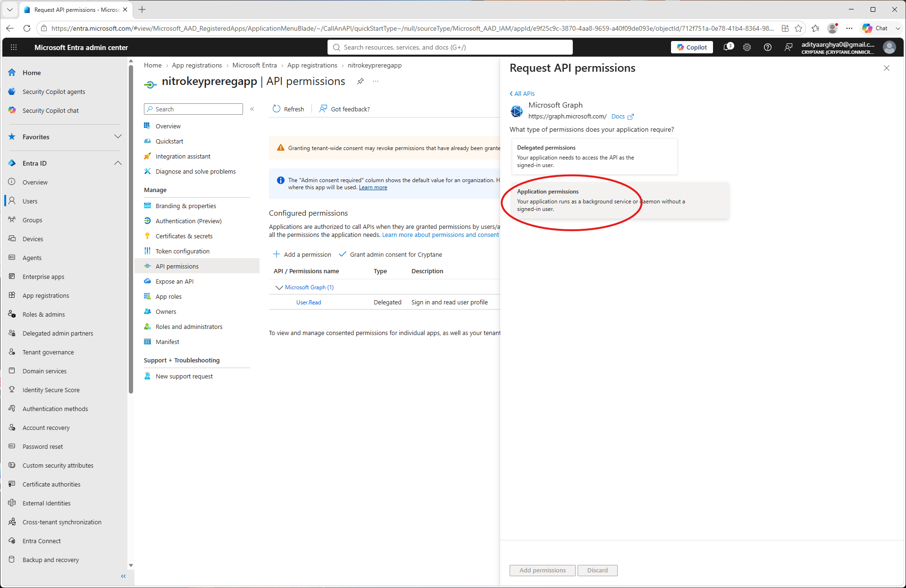The image size is (906, 588).
Task: Select API permissions in the app menu
Action: [x=197, y=266]
